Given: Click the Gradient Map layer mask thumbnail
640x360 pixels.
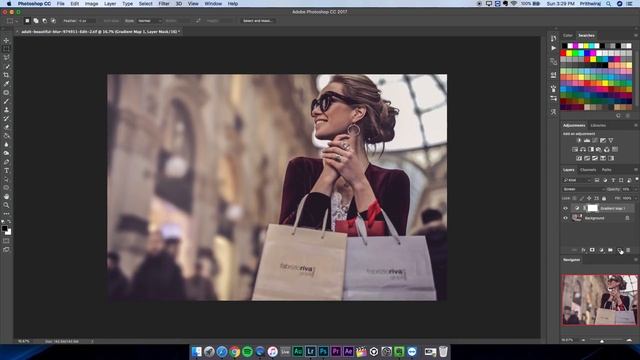Looking at the screenshot, I should pos(592,208).
